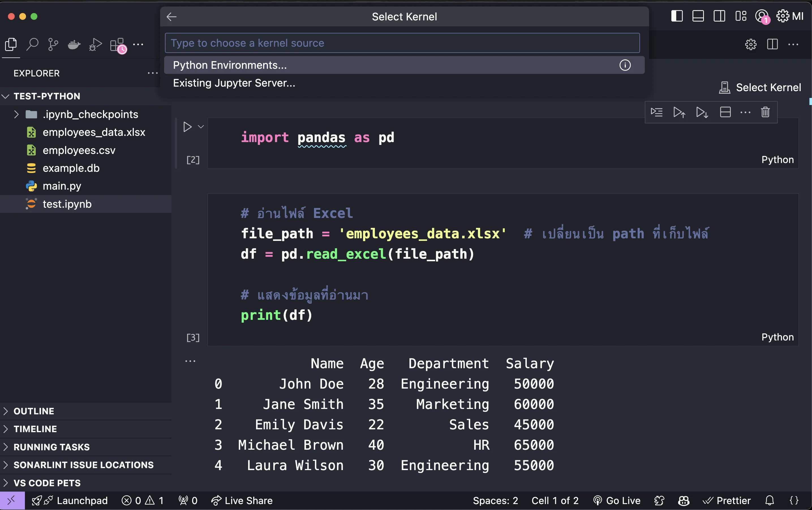Image resolution: width=812 pixels, height=510 pixels.
Task: Open Copilot status icon
Action: pos(684,501)
